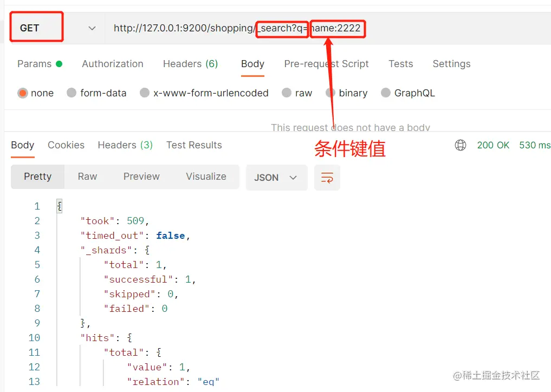Image resolution: width=551 pixels, height=392 pixels.
Task: Collapse the JSON root object on line 1
Action: point(59,205)
